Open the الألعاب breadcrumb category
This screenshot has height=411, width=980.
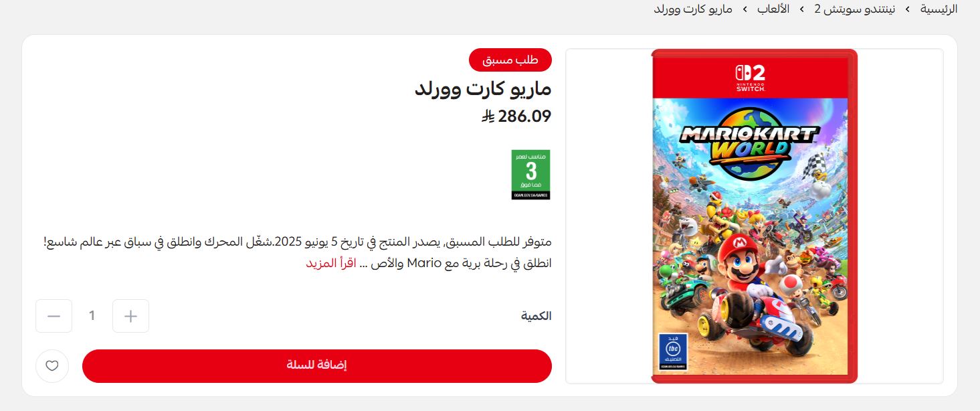[x=773, y=9]
